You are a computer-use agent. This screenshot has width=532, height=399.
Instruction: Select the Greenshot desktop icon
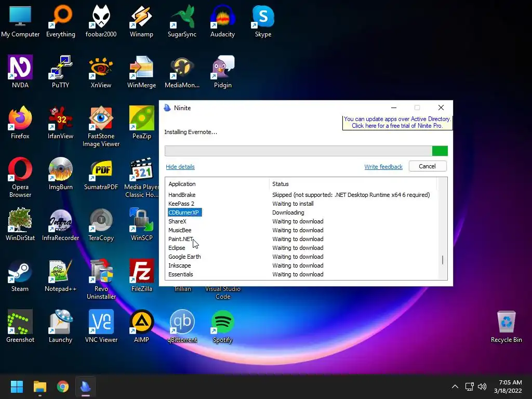pyautogui.click(x=20, y=326)
